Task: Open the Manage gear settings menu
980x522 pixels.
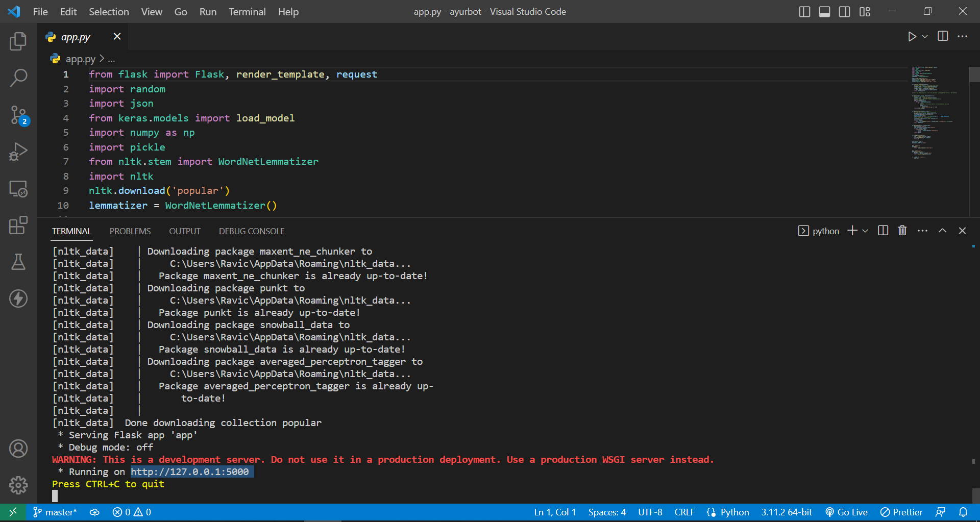Action: click(18, 485)
